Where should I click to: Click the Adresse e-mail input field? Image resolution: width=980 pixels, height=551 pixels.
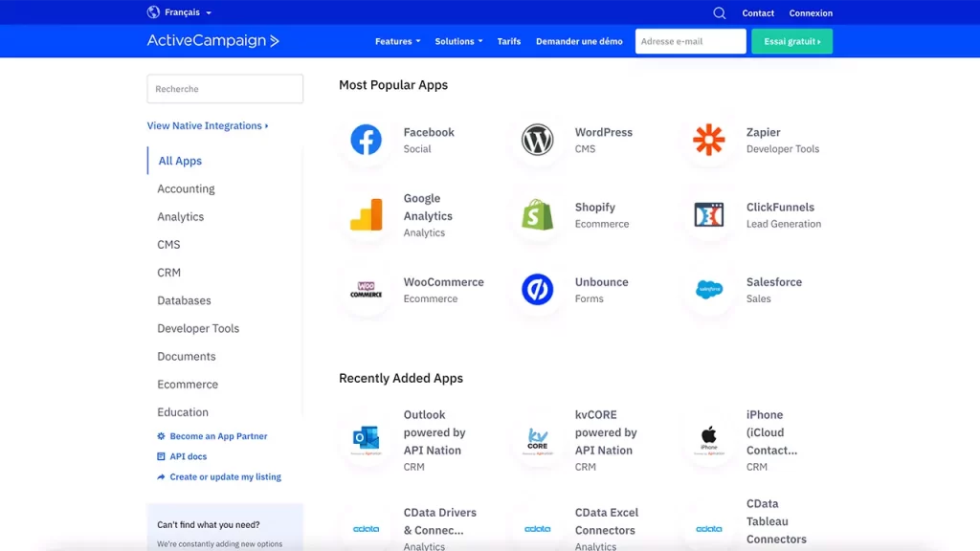[691, 41]
